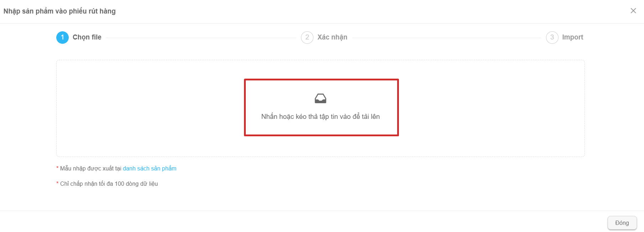The image size is (644, 232).
Task: Click the 'Mẫu nhập được xuất tại' text
Action: click(x=90, y=168)
